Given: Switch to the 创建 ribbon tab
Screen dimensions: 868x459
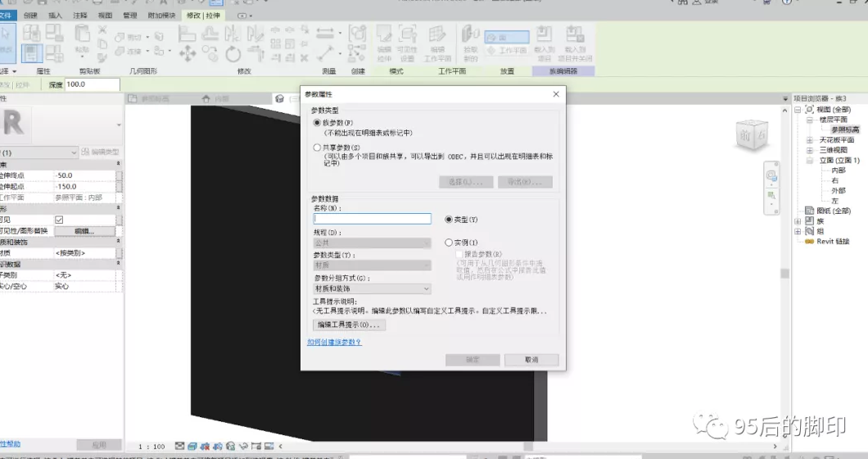Looking at the screenshot, I should (31, 16).
